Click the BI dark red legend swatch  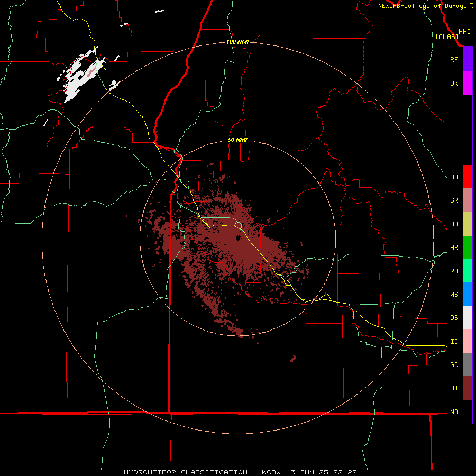point(467,388)
